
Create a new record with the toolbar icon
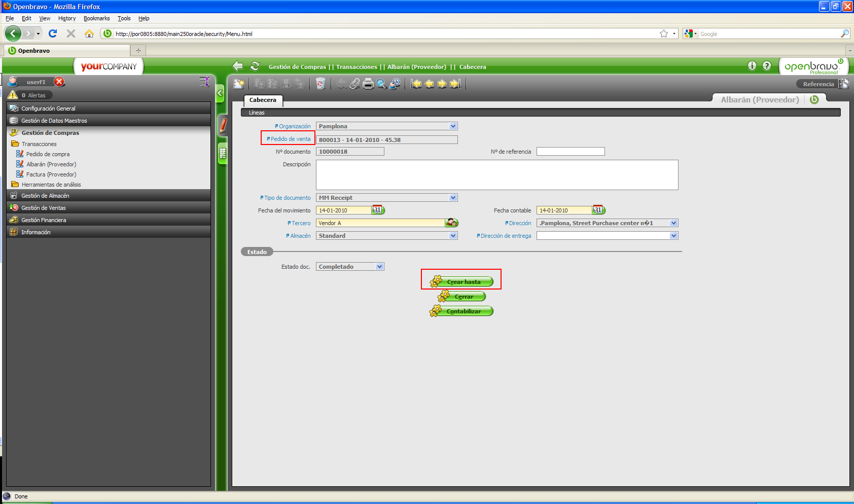[239, 84]
